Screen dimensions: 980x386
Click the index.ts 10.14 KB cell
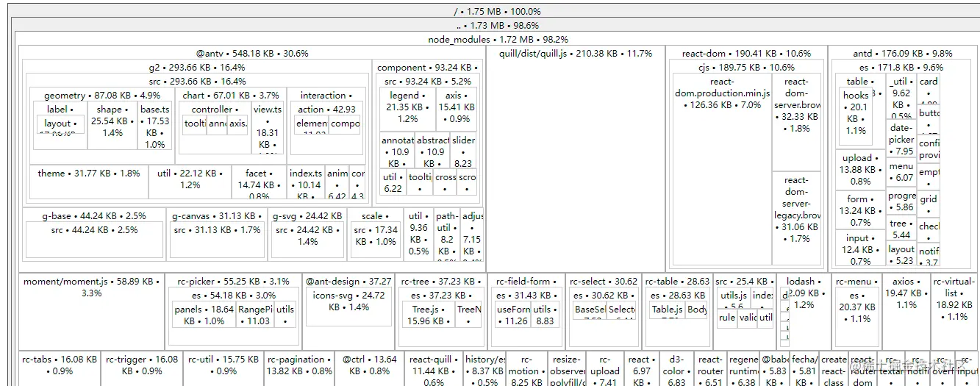[307, 182]
